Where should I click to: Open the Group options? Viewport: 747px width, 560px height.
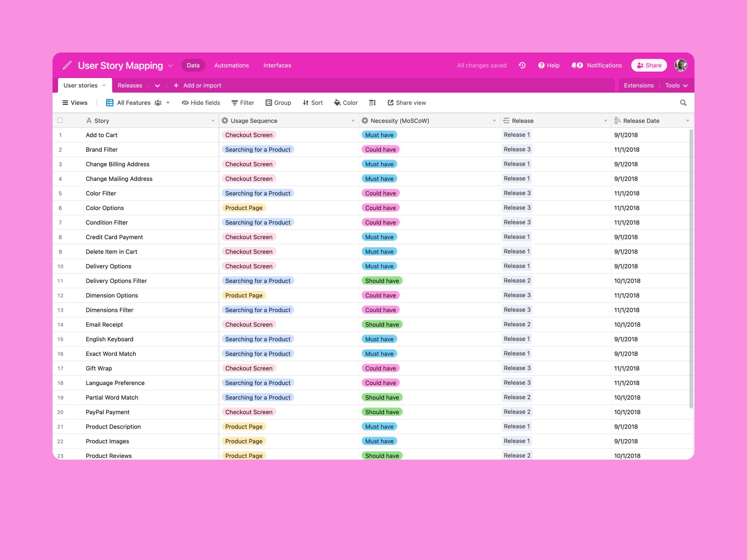click(278, 103)
